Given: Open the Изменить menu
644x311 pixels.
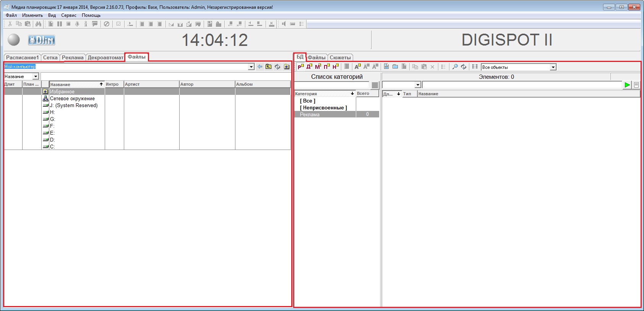Looking at the screenshot, I should pos(32,15).
